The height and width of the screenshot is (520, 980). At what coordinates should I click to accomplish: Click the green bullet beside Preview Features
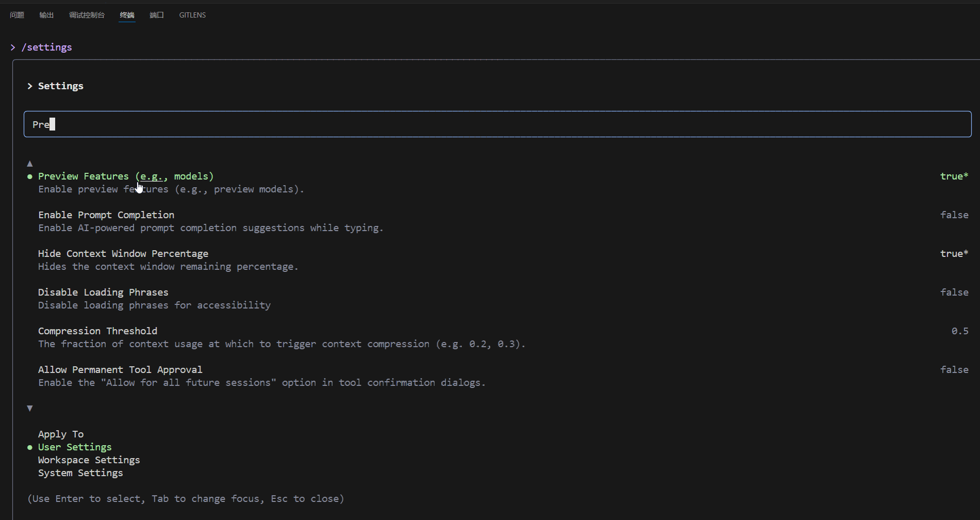tap(30, 176)
